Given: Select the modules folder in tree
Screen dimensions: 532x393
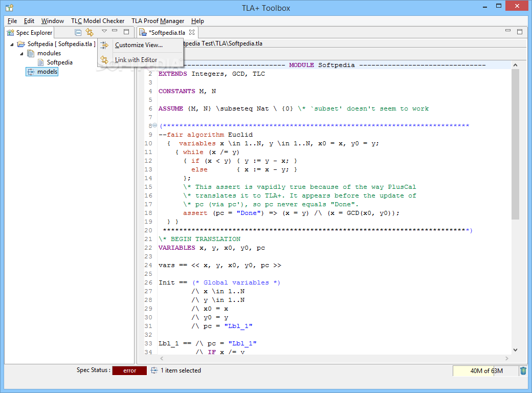Looking at the screenshot, I should tap(49, 53).
